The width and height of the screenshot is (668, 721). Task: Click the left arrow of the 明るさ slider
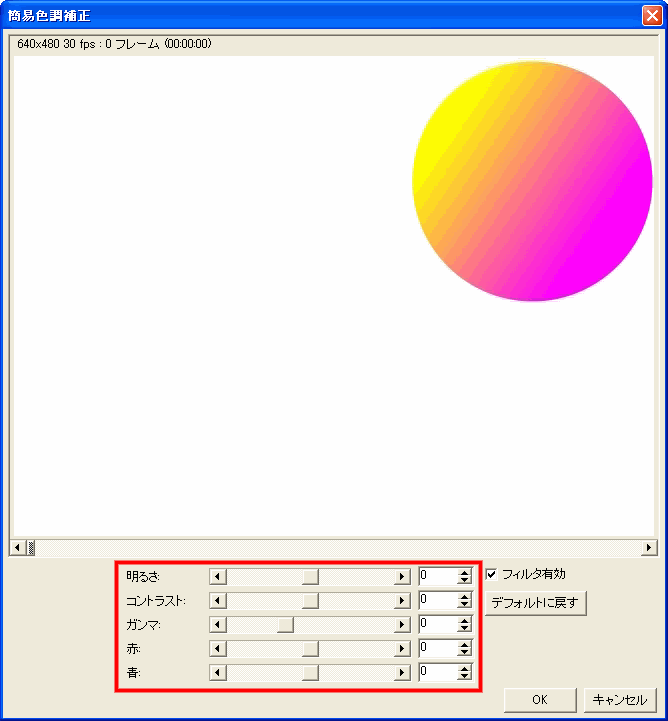[218, 576]
